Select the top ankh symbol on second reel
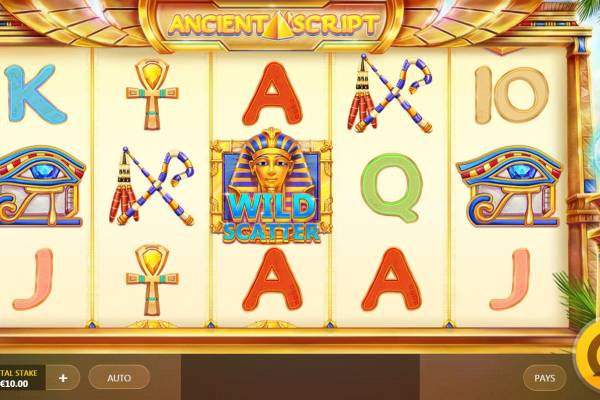 tap(152, 94)
